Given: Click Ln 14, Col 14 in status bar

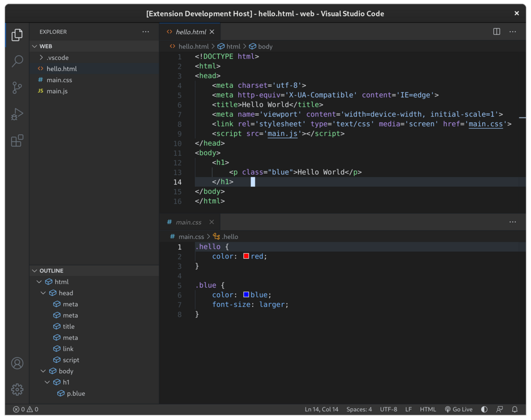Looking at the screenshot, I should tap(321, 409).
